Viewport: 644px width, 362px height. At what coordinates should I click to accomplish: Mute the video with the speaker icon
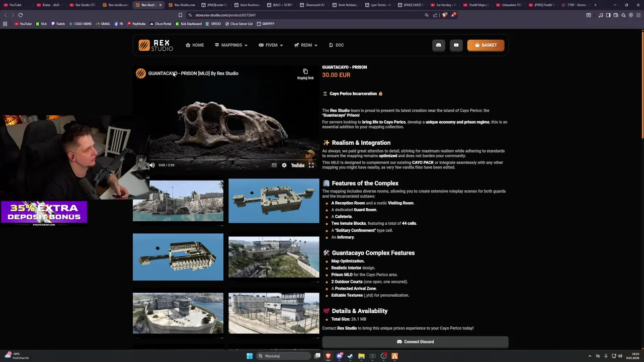point(152,165)
